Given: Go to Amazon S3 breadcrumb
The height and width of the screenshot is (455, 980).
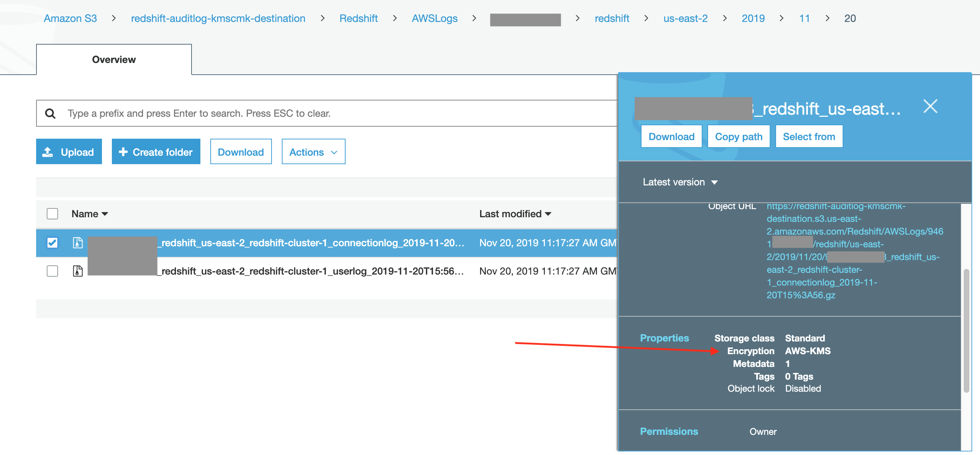Looking at the screenshot, I should 70,18.
